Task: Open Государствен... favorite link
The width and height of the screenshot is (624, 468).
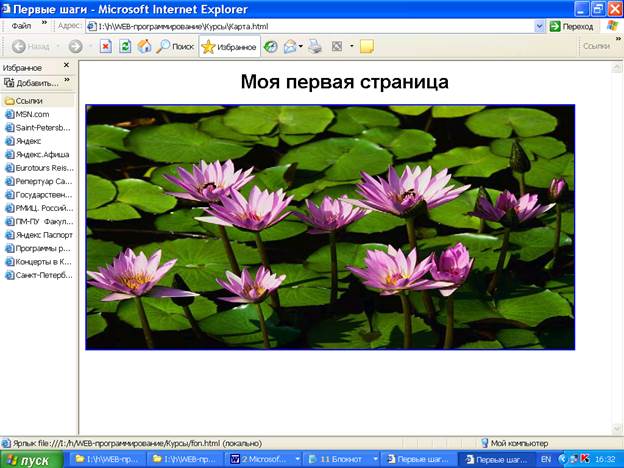Action: 39,195
